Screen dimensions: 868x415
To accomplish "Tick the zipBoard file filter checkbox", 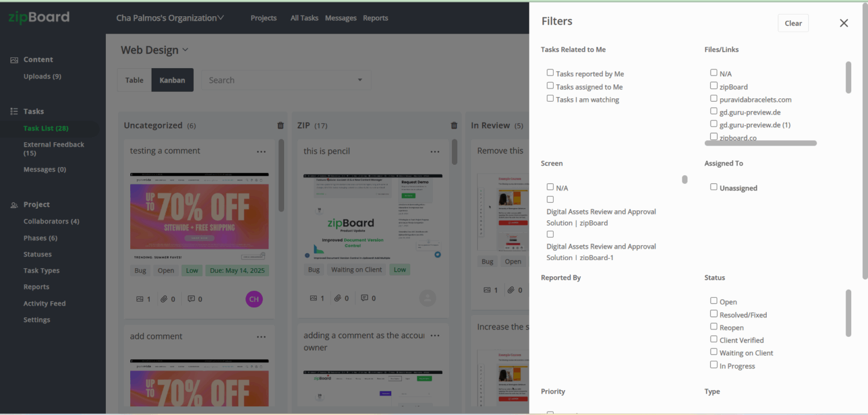I will pyautogui.click(x=714, y=86).
